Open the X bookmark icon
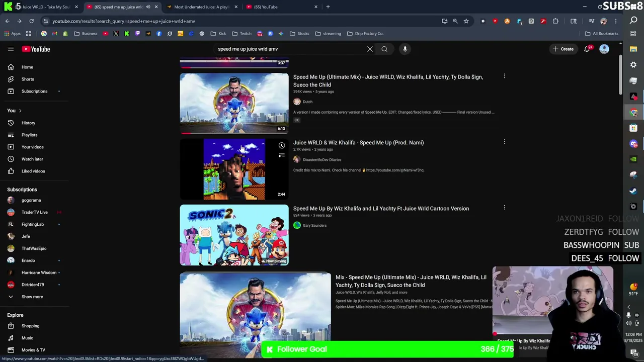 pos(116,34)
